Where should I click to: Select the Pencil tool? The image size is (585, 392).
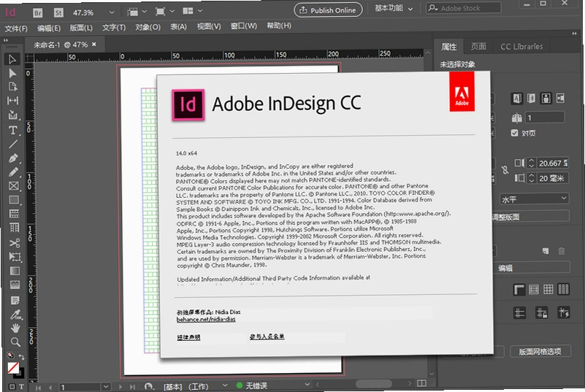pyautogui.click(x=13, y=172)
